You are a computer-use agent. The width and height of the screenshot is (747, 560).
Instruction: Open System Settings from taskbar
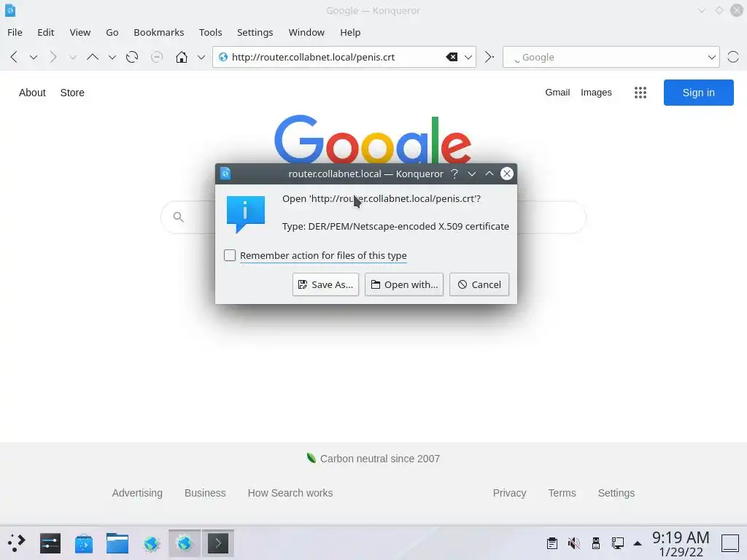click(x=50, y=543)
